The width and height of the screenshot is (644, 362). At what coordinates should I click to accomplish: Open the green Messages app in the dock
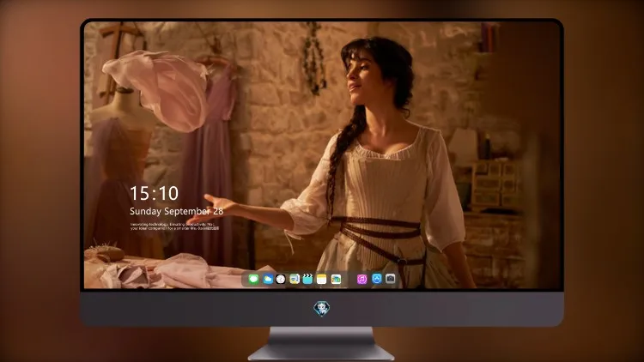253,280
